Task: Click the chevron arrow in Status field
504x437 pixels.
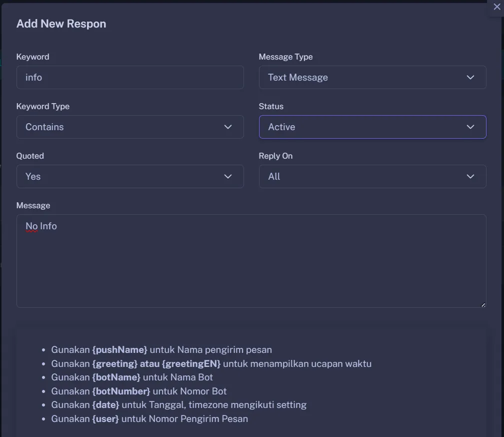Action: click(x=470, y=127)
